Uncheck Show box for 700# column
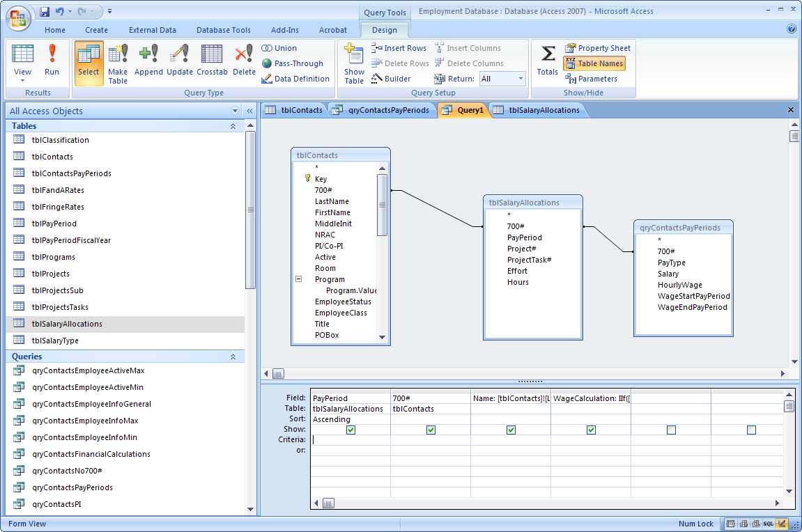Screen dimensions: 802x532 [x=431, y=430]
